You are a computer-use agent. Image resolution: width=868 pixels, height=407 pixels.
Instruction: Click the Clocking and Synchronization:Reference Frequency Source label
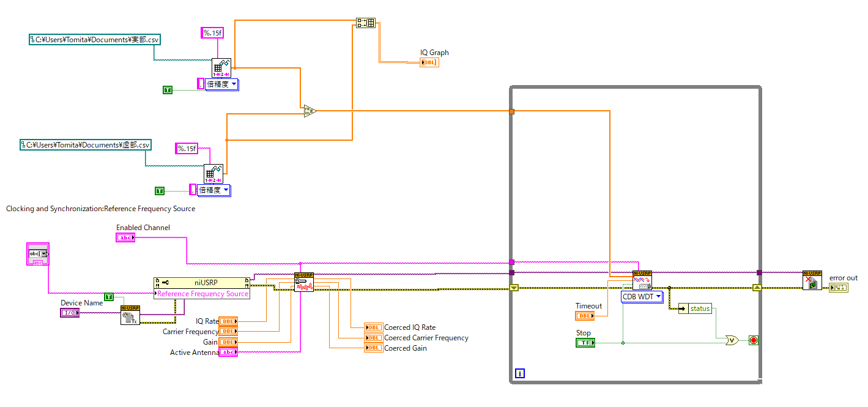point(100,209)
